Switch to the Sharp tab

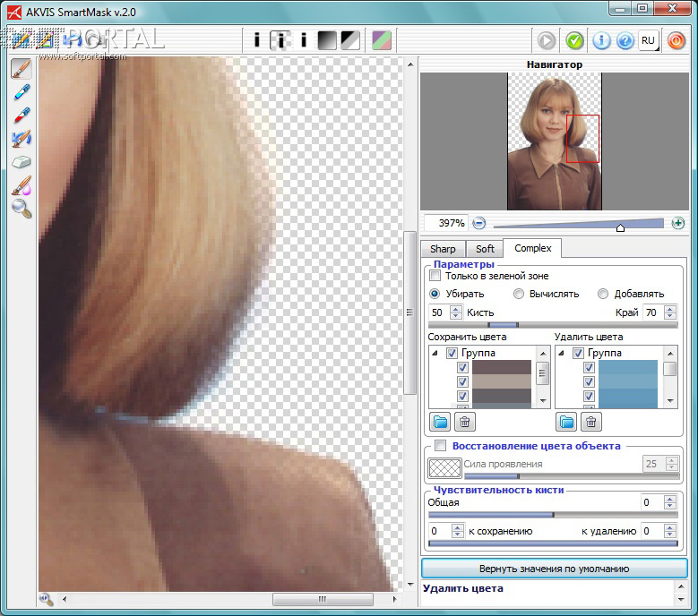443,249
